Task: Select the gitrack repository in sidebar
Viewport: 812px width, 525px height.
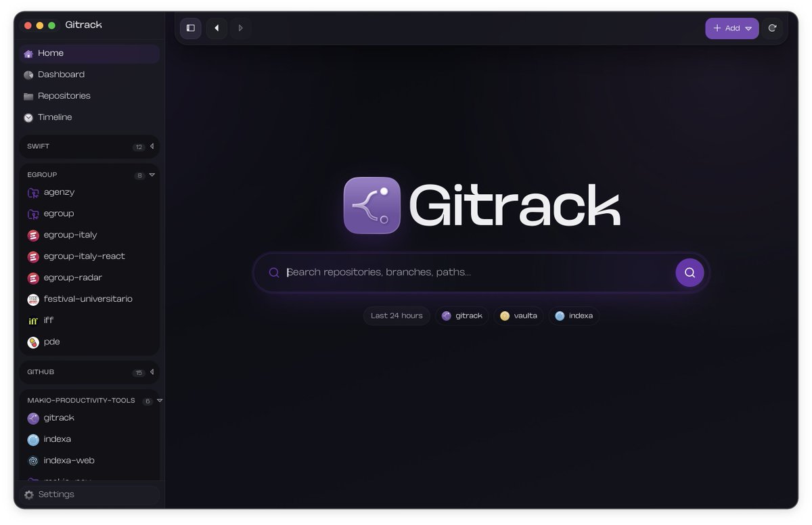Action: pyautogui.click(x=89, y=418)
